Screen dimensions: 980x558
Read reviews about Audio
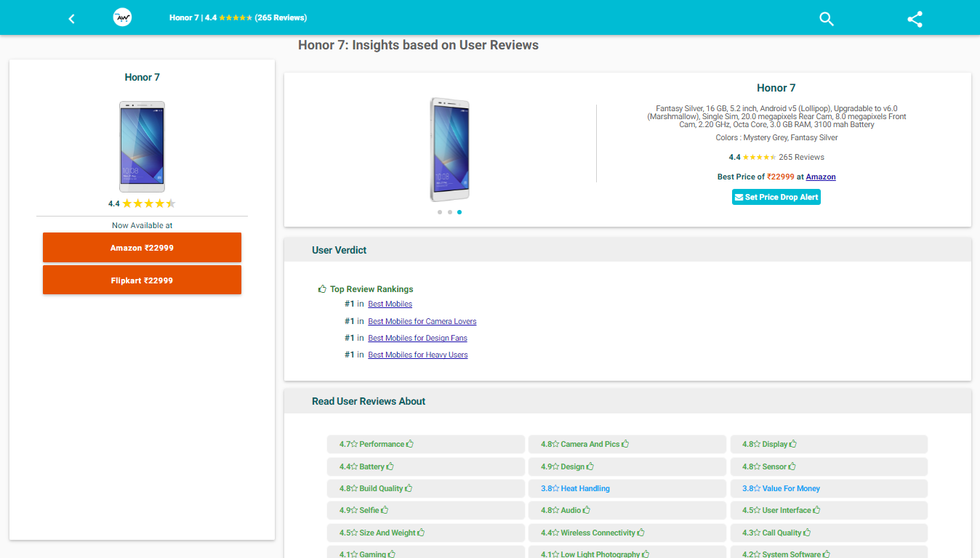(x=627, y=510)
